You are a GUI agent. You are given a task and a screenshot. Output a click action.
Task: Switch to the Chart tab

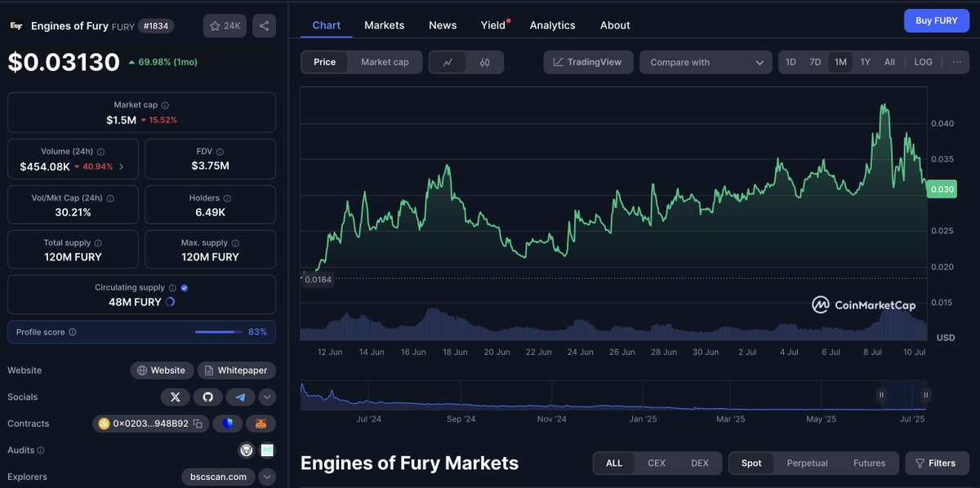(x=326, y=25)
